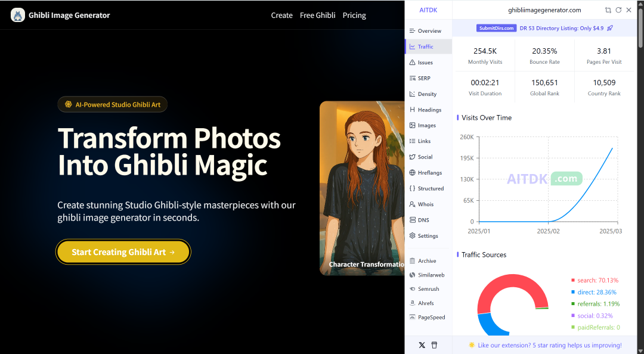Toggle the search legend red swatch
The image size is (644, 354).
coord(573,280)
